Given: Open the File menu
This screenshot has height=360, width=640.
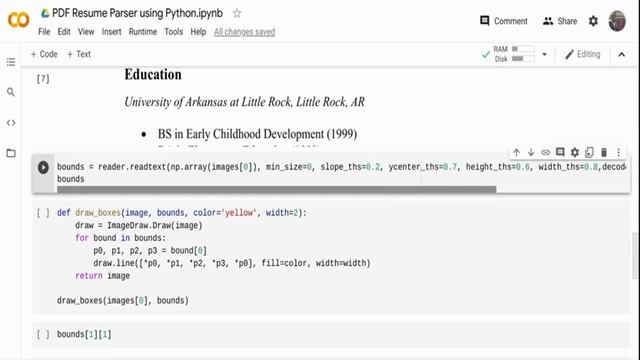Looking at the screenshot, I should click(x=44, y=32).
